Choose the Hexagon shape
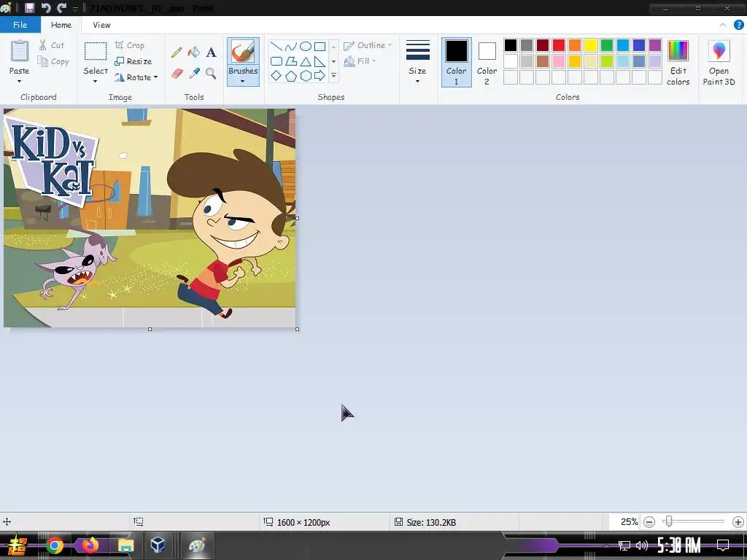 [306, 76]
